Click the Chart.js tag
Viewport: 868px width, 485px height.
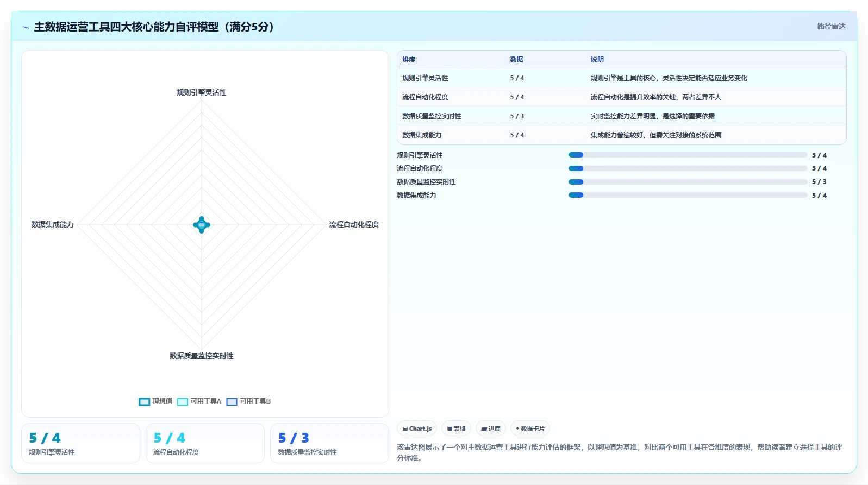(x=417, y=429)
